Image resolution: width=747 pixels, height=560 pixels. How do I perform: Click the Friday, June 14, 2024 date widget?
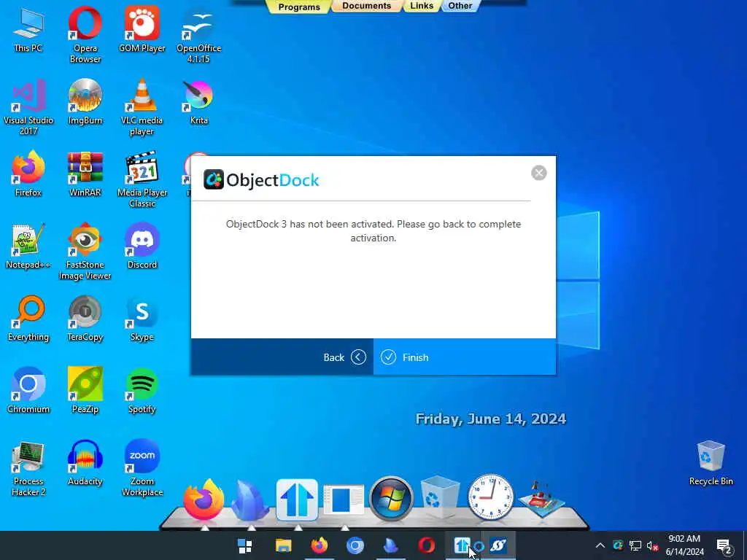click(491, 419)
